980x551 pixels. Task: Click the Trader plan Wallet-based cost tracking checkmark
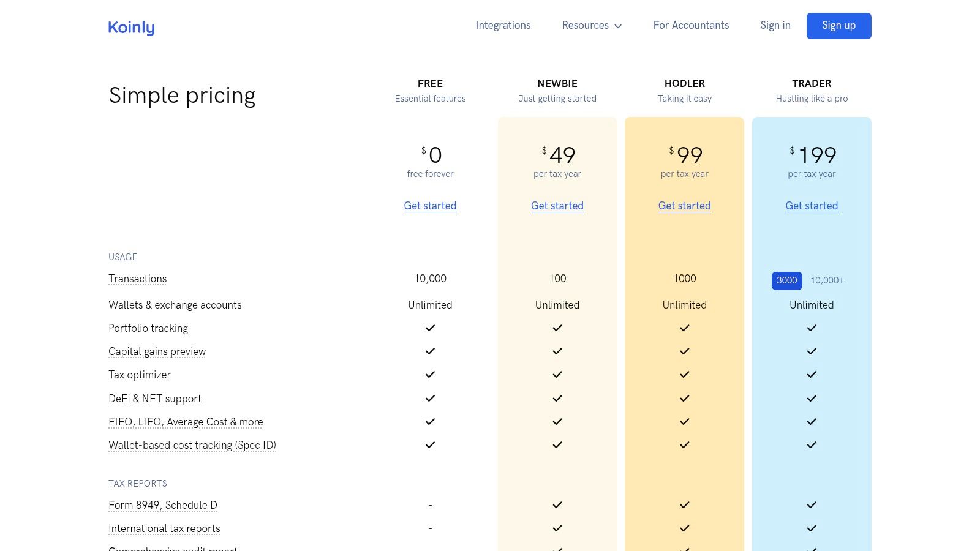pyautogui.click(x=812, y=445)
